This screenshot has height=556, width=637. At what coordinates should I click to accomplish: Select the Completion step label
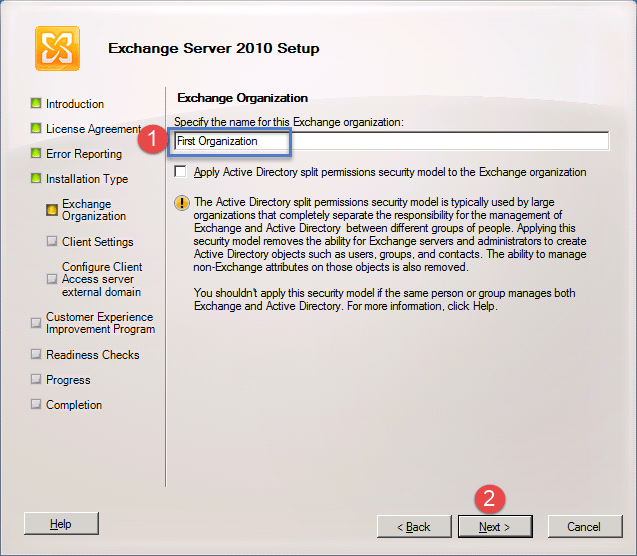point(74,405)
